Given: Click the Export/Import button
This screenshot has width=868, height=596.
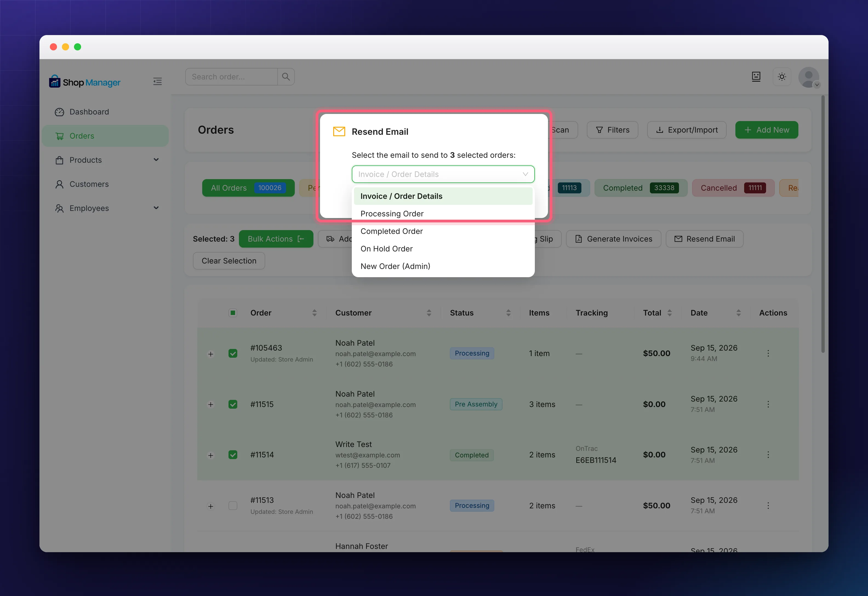Looking at the screenshot, I should click(x=687, y=130).
